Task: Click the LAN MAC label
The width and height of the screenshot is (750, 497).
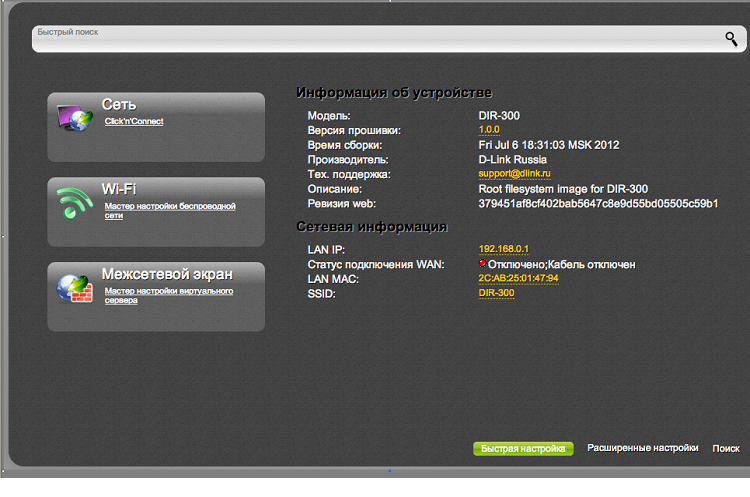Action: 333,279
